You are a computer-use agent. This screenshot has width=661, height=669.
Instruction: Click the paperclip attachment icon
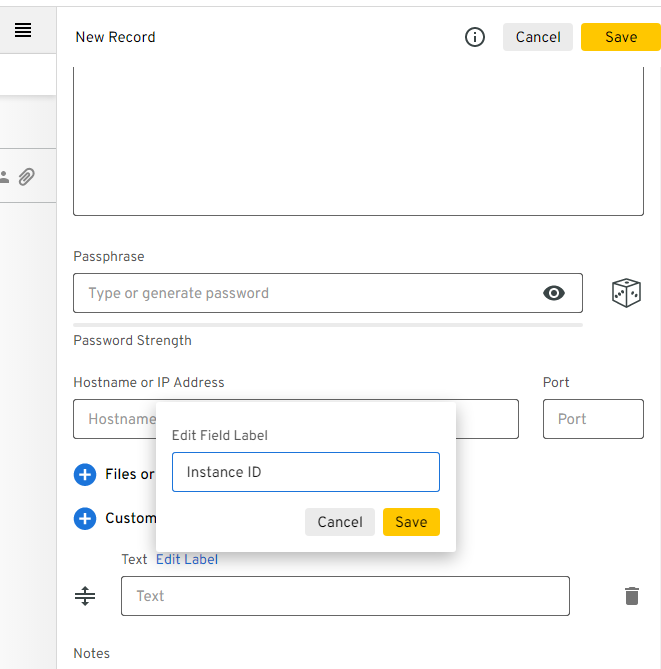point(27,177)
